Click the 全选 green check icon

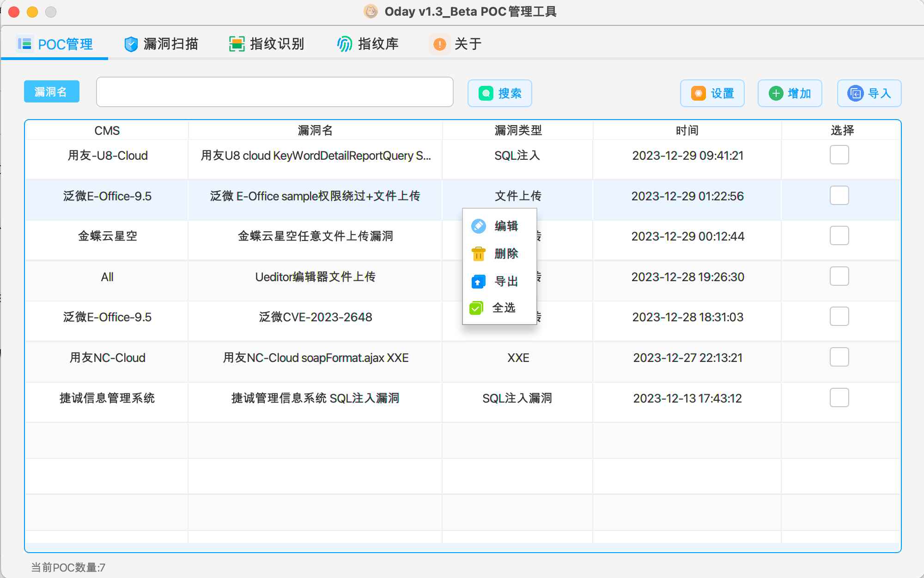point(476,308)
